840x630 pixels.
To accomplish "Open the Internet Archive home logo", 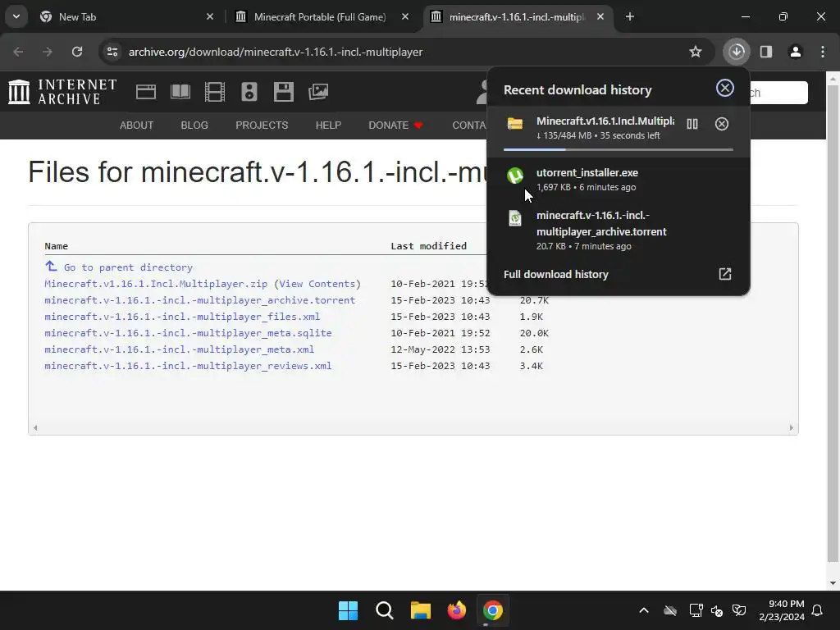I will [x=62, y=92].
